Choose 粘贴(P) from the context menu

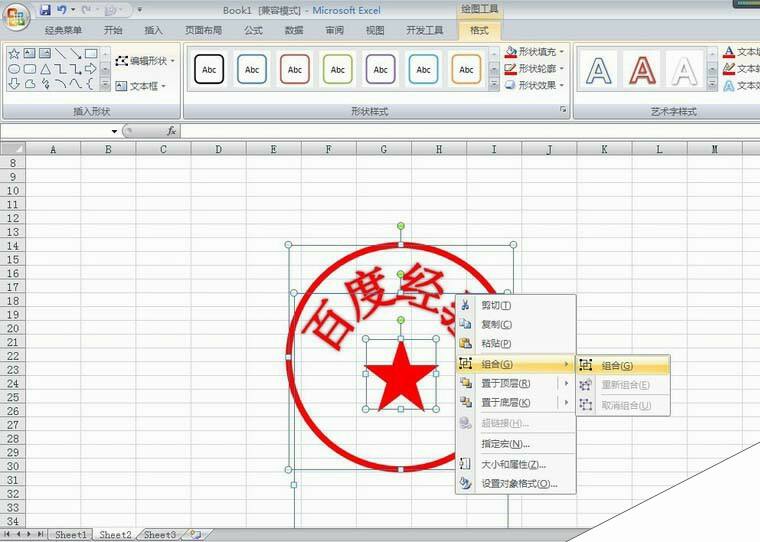click(516, 343)
